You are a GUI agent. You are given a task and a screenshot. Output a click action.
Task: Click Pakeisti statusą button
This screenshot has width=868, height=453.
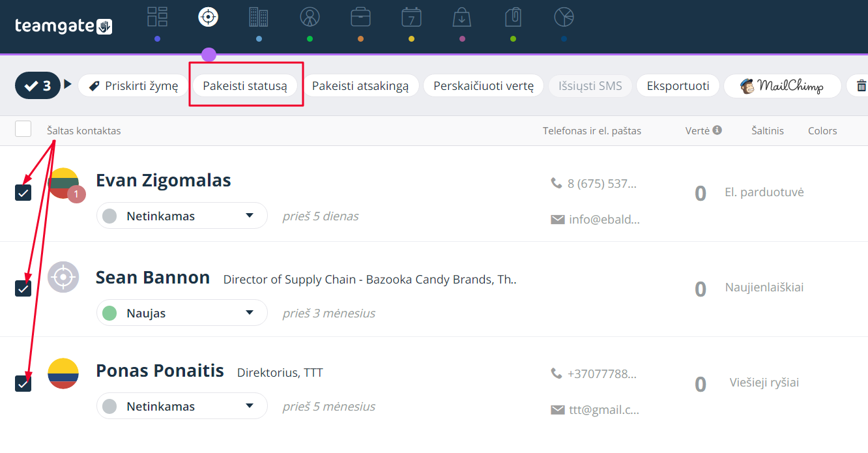click(245, 85)
